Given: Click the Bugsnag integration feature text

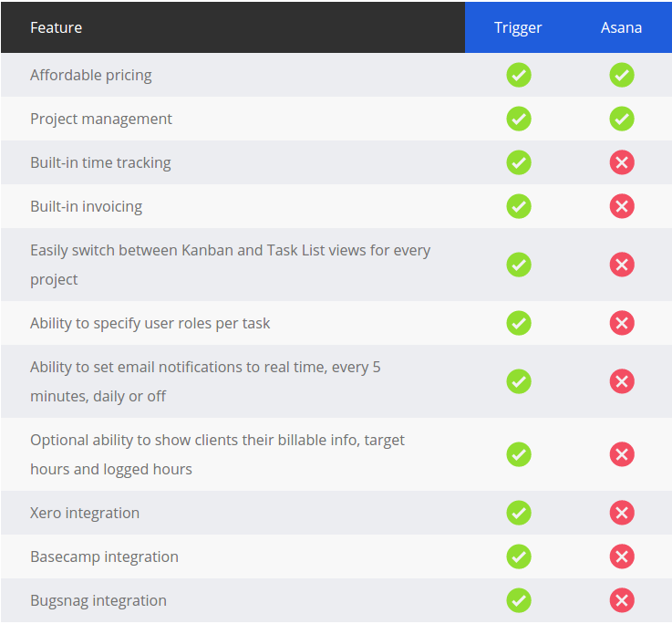Looking at the screenshot, I should pyautogui.click(x=98, y=601).
